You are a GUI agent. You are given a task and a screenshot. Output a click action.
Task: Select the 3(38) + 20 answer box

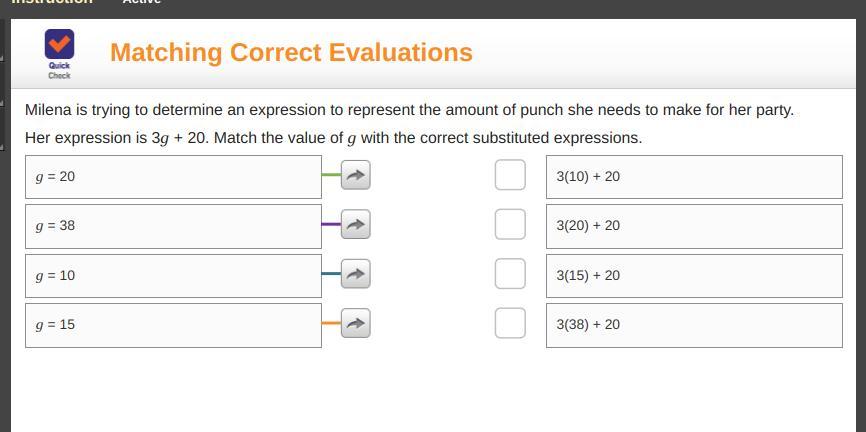[x=694, y=325]
